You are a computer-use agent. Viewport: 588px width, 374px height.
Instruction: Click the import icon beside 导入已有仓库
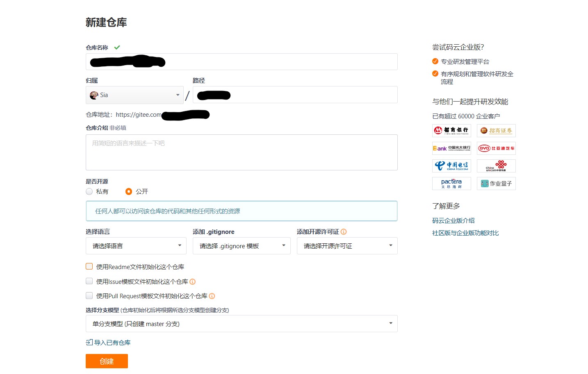pos(89,342)
